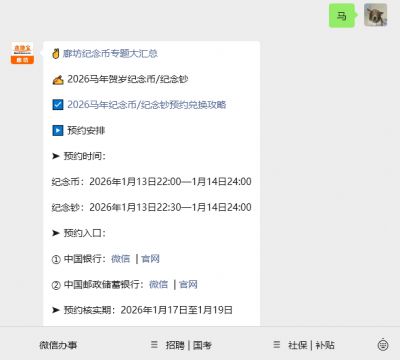Viewport: 400px width, 360px height.
Task: Select the ① 中国银行： label
Action: 79,259
